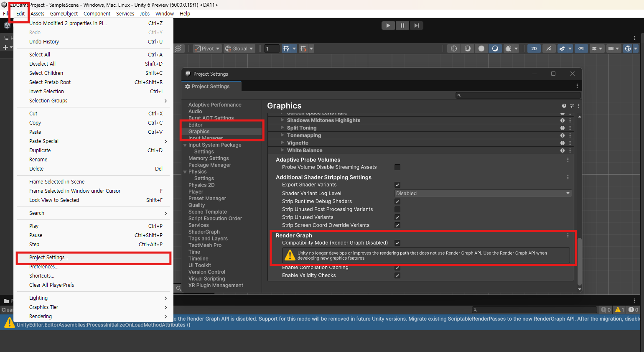Toggle Export Shader Variants checkbox
Screen dimensions: 644x352
pyautogui.click(x=397, y=185)
